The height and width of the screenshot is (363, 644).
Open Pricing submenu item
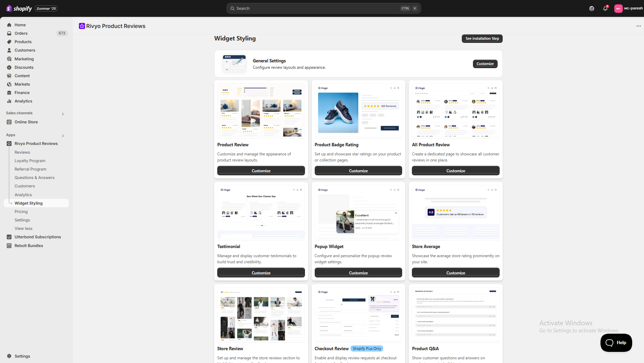click(21, 212)
